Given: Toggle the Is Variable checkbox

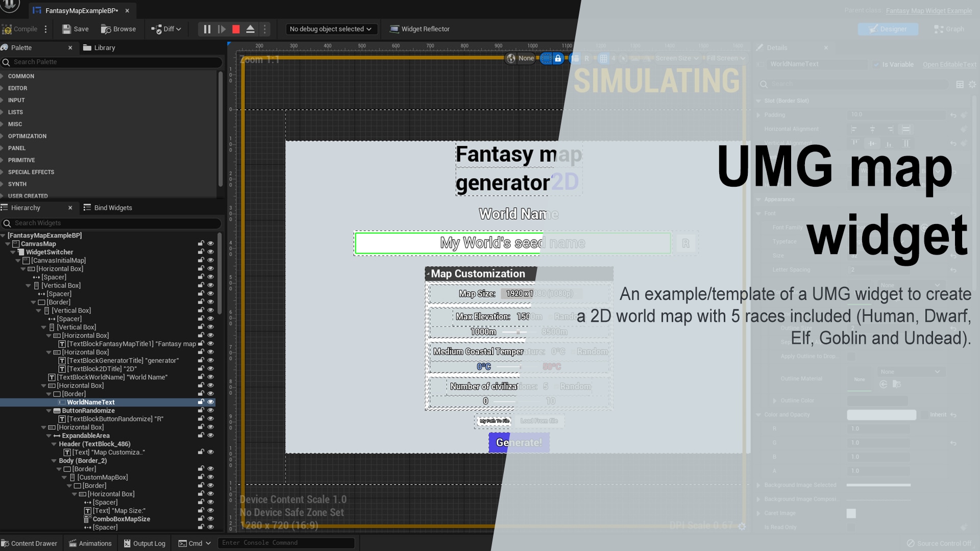Looking at the screenshot, I should tap(876, 64).
